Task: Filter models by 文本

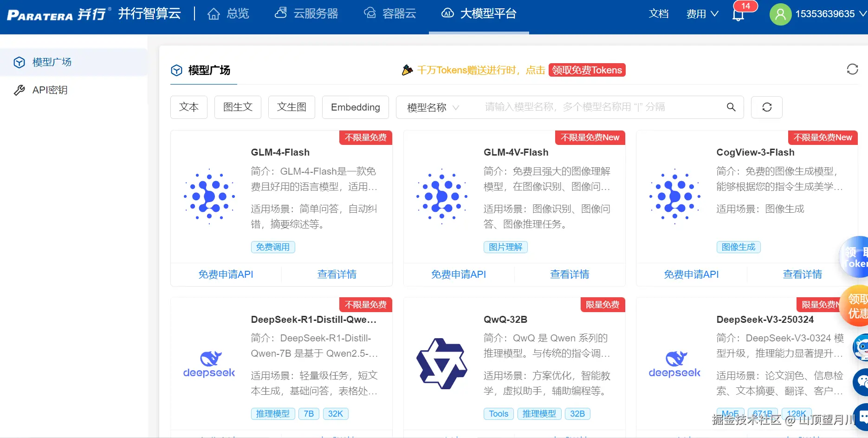Action: pos(189,107)
